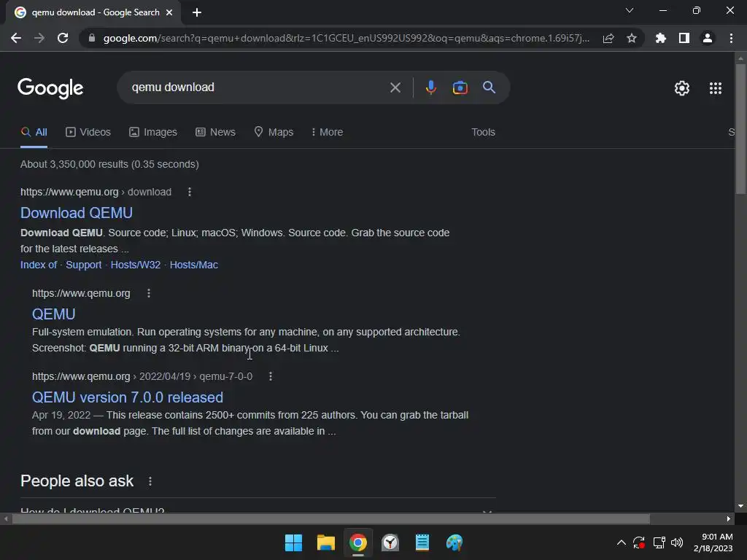Open the QEMU homepage result

coord(53,314)
